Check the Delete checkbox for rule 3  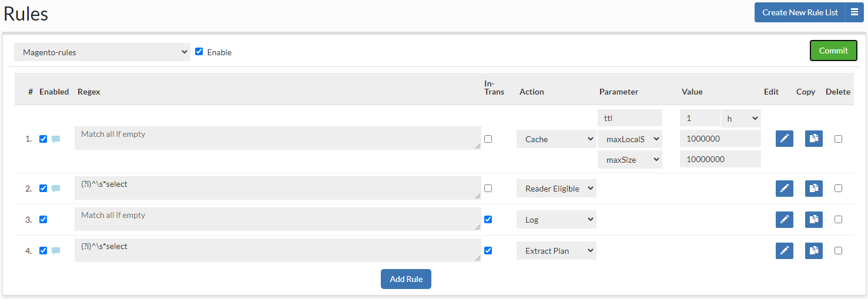pyautogui.click(x=838, y=220)
